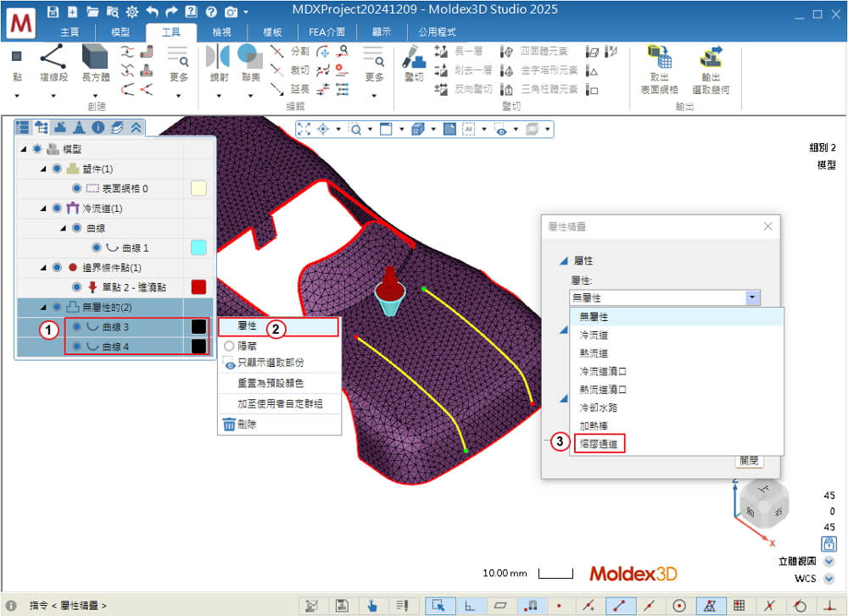Toggle visibility of 塑件(1) group
Screen dimensions: 848x616
(57, 169)
